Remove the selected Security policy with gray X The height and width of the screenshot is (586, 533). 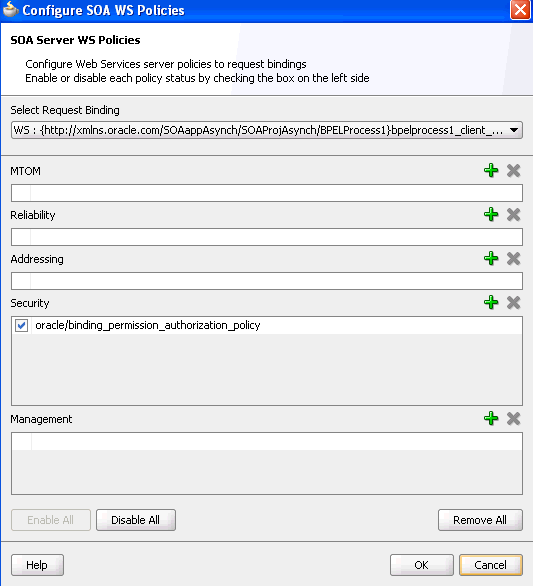click(514, 302)
